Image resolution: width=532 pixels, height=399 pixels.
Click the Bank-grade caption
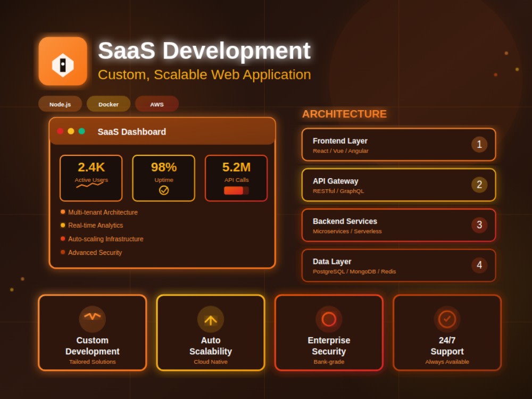click(x=329, y=362)
